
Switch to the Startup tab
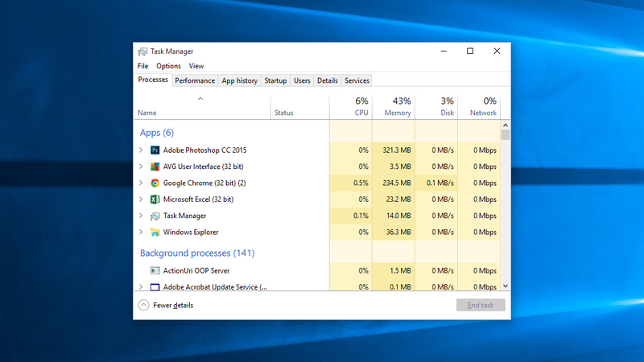[275, 80]
